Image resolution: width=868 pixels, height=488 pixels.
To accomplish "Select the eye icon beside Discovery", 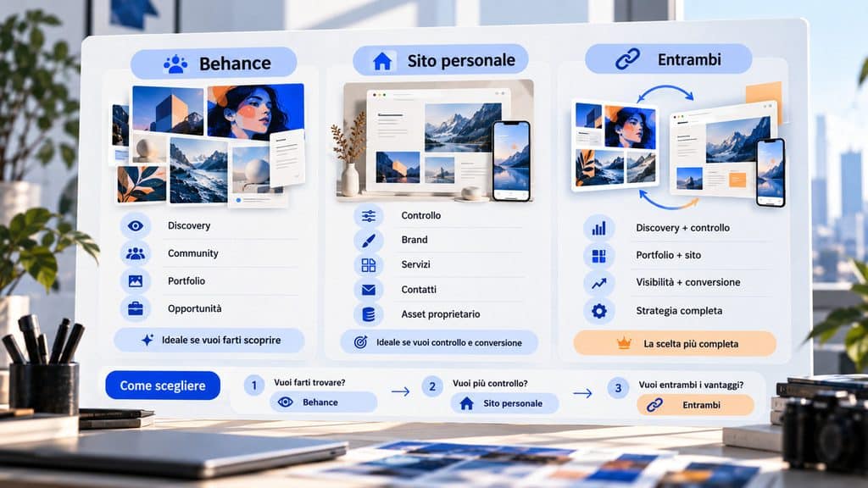I will [x=136, y=225].
